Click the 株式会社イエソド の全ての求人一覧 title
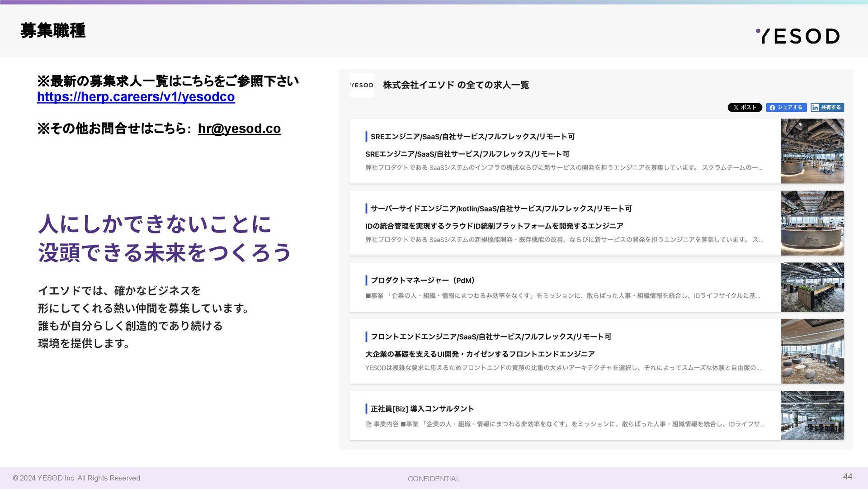Image resolution: width=868 pixels, height=489 pixels. [x=456, y=85]
